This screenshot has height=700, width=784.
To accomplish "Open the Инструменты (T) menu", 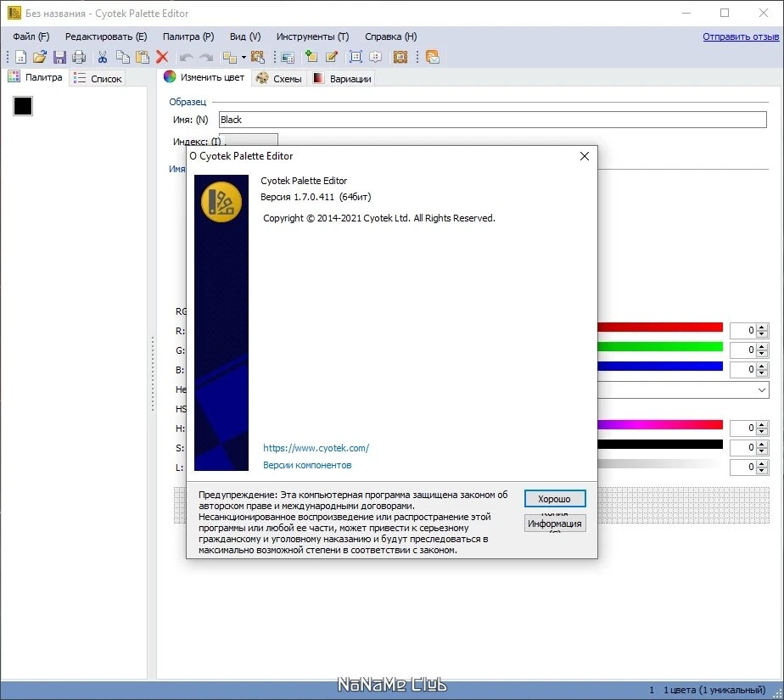I will (x=312, y=36).
